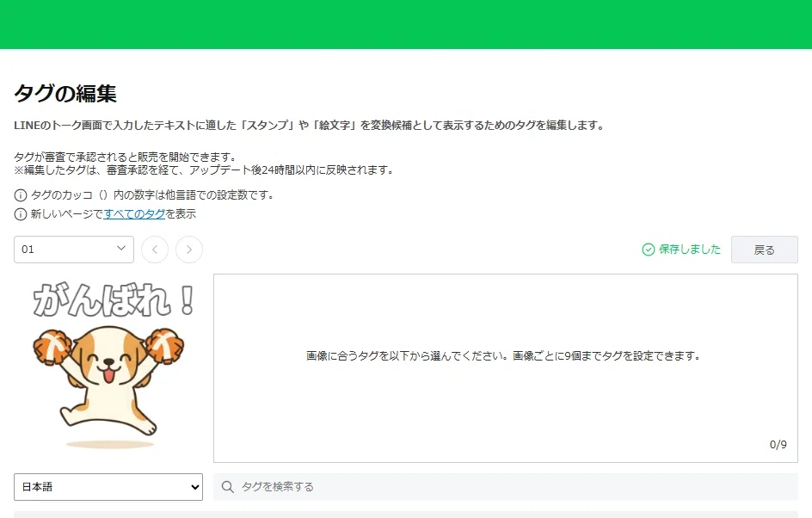Viewport: 812px width, 518px height.
Task: Click the empty tag selection area
Action: [x=506, y=368]
